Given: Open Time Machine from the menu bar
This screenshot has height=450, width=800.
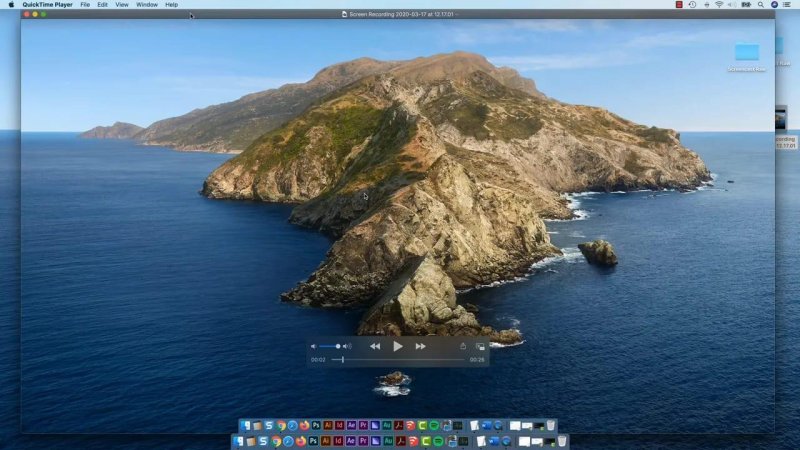Looking at the screenshot, I should coord(692,5).
